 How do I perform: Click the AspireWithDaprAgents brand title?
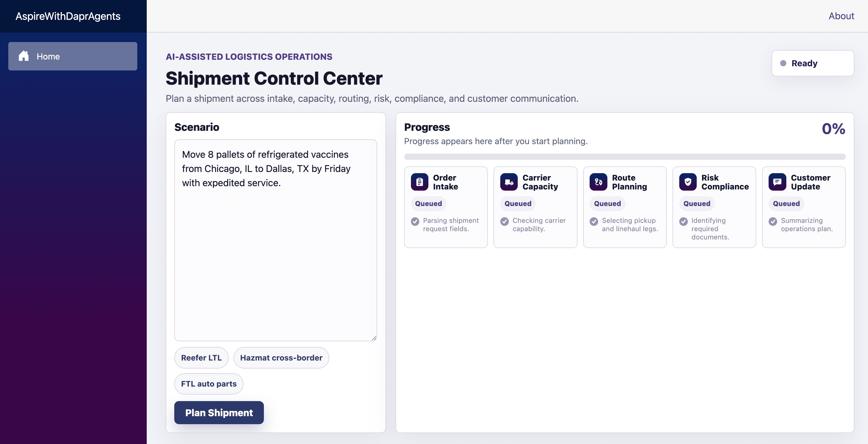click(x=68, y=16)
